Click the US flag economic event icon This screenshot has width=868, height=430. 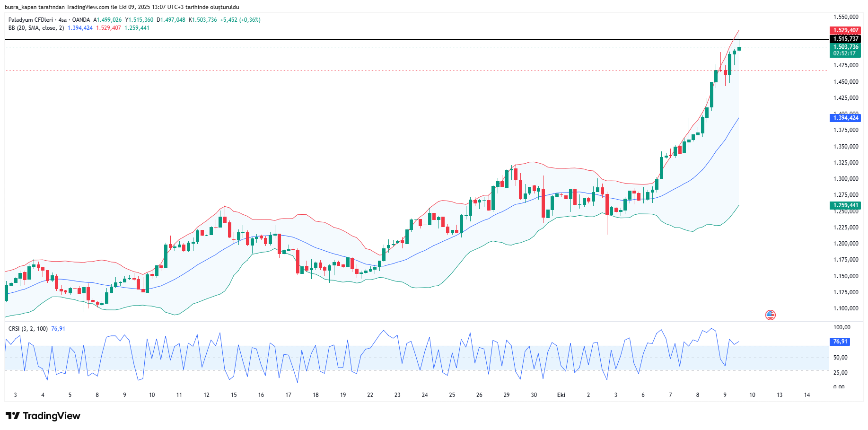pyautogui.click(x=771, y=315)
